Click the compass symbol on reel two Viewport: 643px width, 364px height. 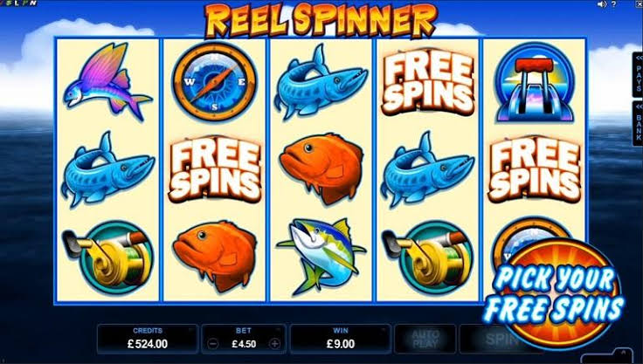(214, 81)
